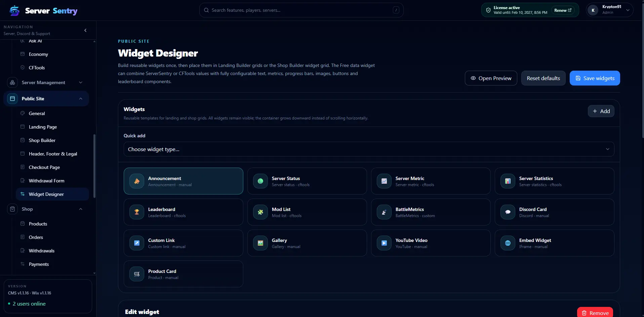Click the Save widgets button

tap(595, 78)
